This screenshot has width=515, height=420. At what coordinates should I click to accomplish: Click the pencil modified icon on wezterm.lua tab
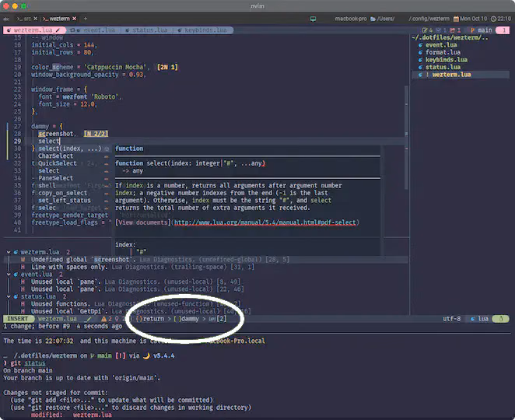click(x=58, y=30)
